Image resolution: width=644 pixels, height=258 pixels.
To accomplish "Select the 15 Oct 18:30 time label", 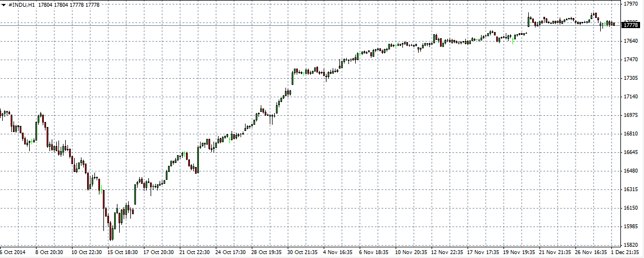I will (122, 253).
